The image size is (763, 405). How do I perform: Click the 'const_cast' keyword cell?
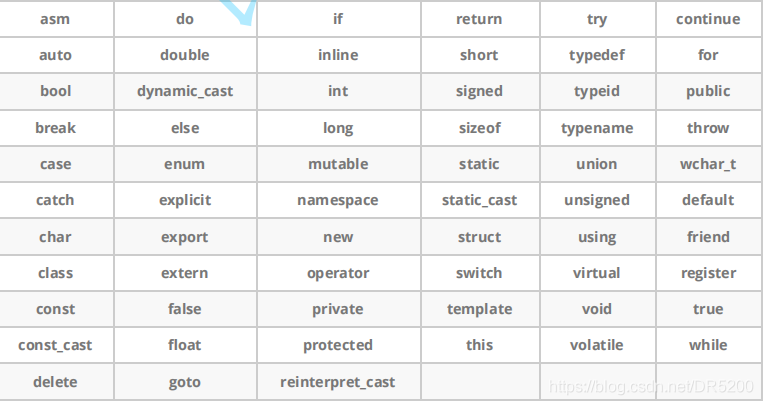pos(55,345)
